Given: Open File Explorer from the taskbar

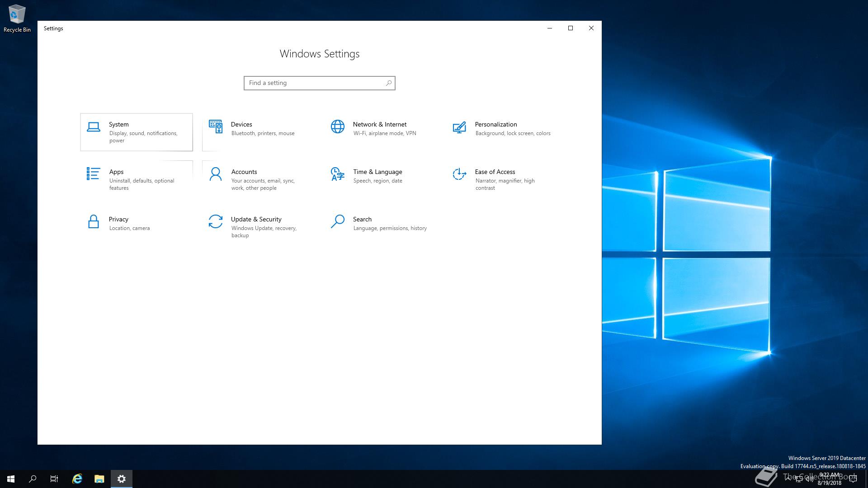Looking at the screenshot, I should point(99,479).
